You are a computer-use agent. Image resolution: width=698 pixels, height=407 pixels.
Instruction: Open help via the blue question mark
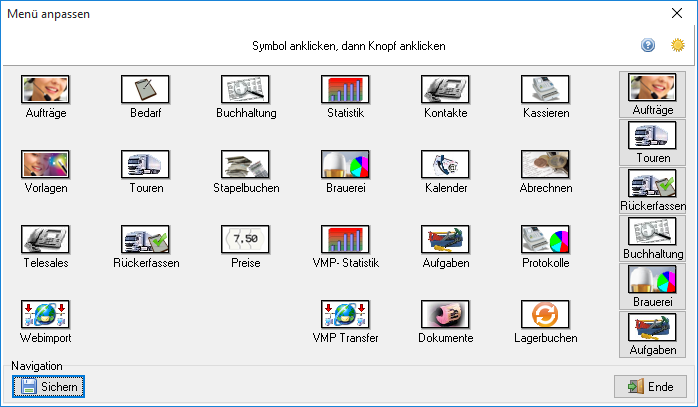point(648,45)
